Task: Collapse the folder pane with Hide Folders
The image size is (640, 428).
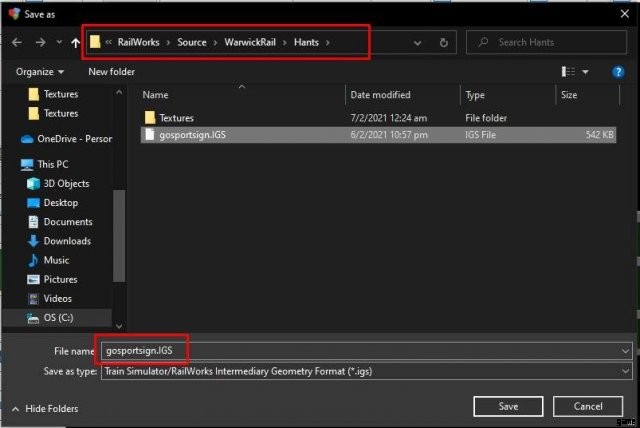Action: tap(45, 408)
